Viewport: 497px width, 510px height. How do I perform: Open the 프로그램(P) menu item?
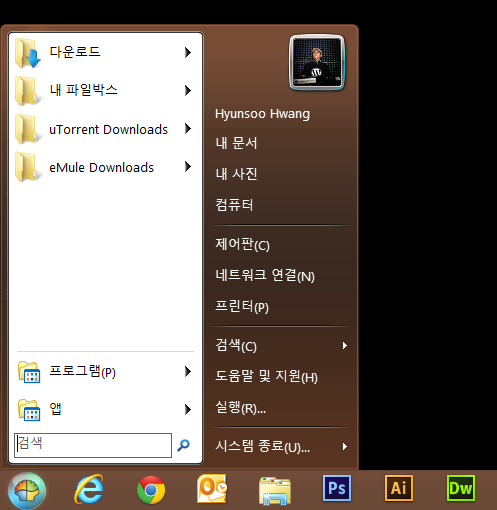pos(105,372)
